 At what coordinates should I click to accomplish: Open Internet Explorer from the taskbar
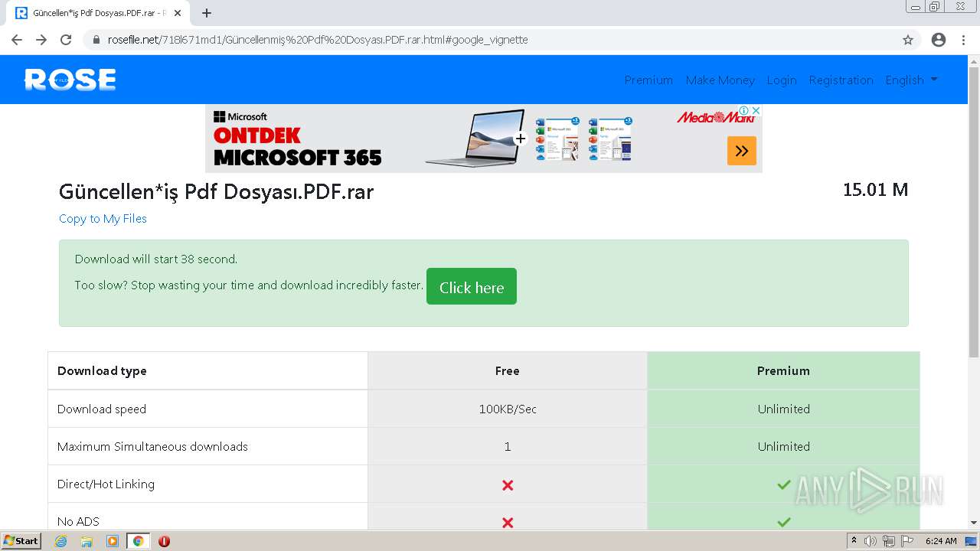(x=61, y=541)
